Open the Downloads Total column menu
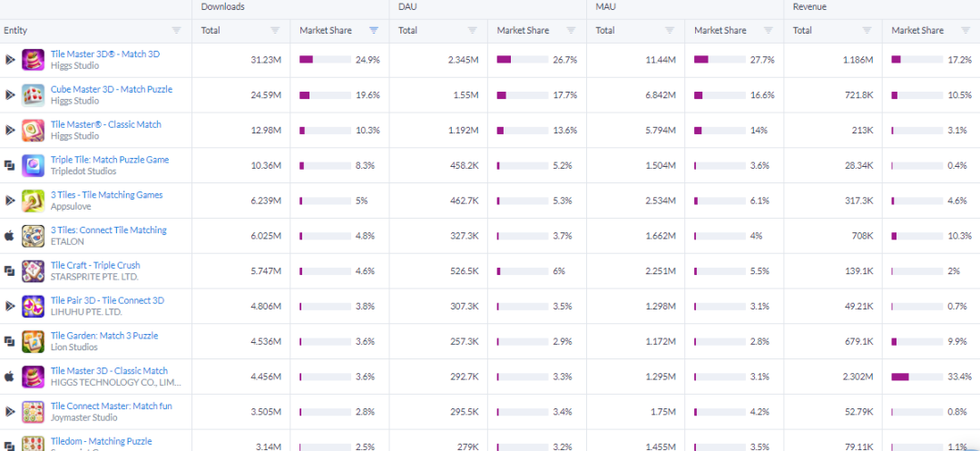This screenshot has width=980, height=451. [x=276, y=31]
